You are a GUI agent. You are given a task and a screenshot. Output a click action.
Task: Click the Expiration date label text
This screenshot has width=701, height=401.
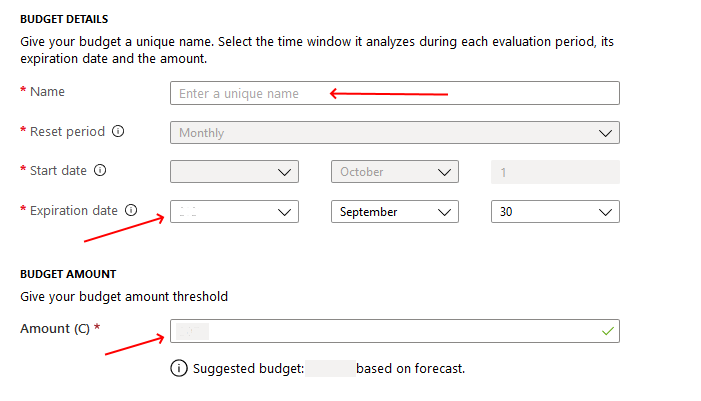click(x=74, y=211)
